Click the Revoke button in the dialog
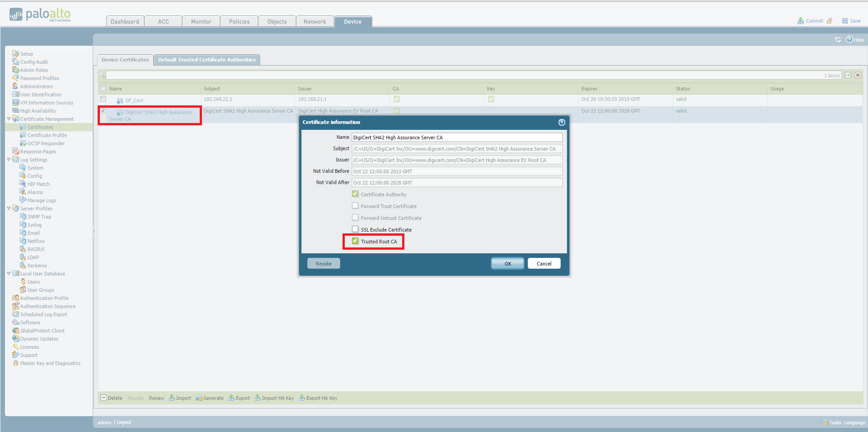868x432 pixels. coord(324,264)
